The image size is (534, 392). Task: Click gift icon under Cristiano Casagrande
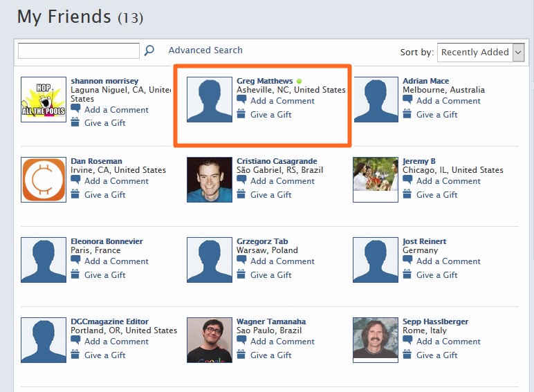(241, 194)
